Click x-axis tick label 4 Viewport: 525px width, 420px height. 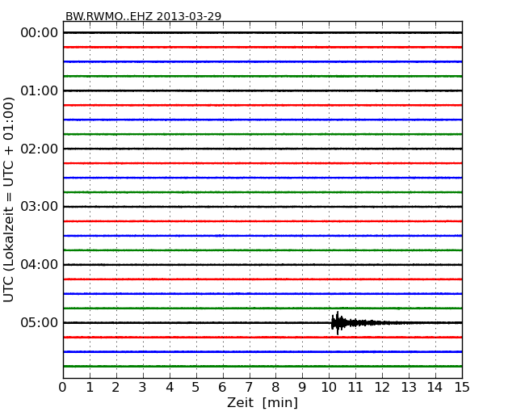pos(170,388)
